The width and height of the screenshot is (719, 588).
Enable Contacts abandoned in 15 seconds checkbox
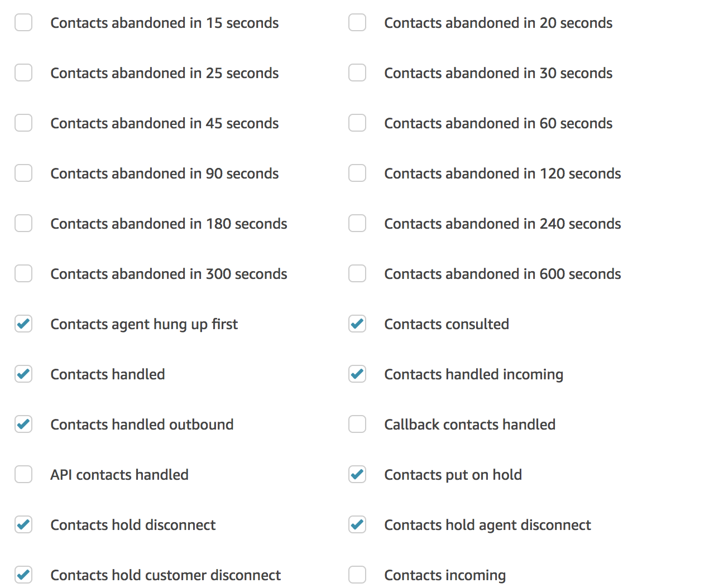pyautogui.click(x=23, y=23)
